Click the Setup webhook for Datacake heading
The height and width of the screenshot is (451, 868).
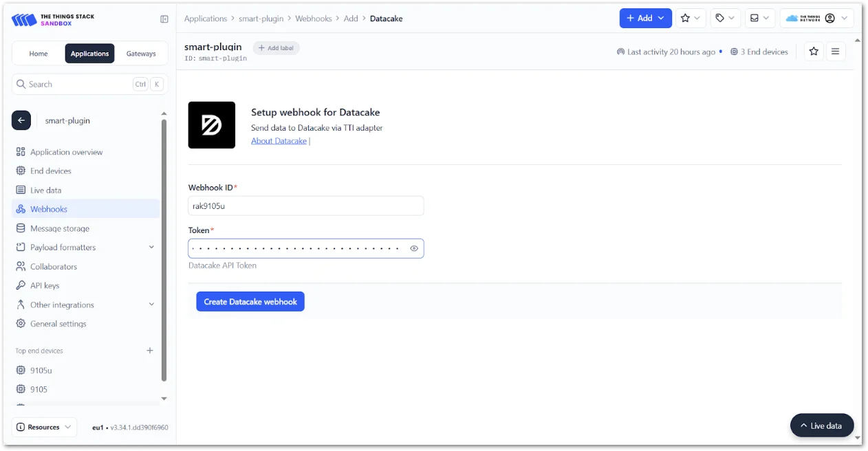click(315, 112)
